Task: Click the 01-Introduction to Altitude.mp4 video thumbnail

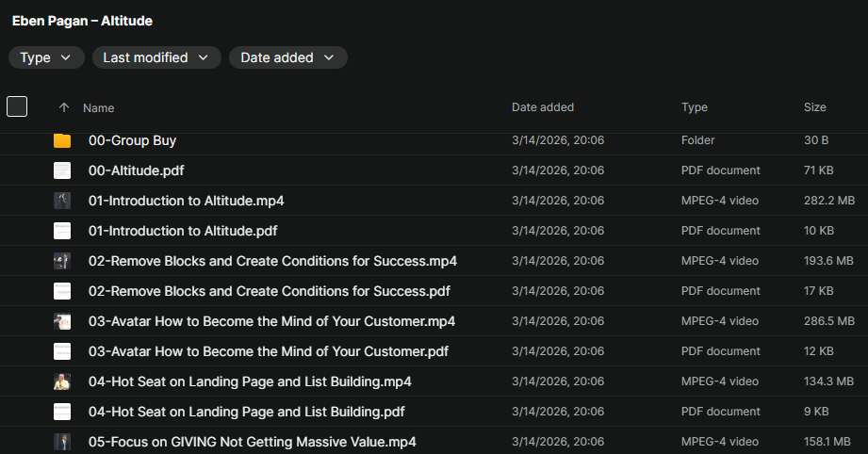Action: (x=62, y=201)
